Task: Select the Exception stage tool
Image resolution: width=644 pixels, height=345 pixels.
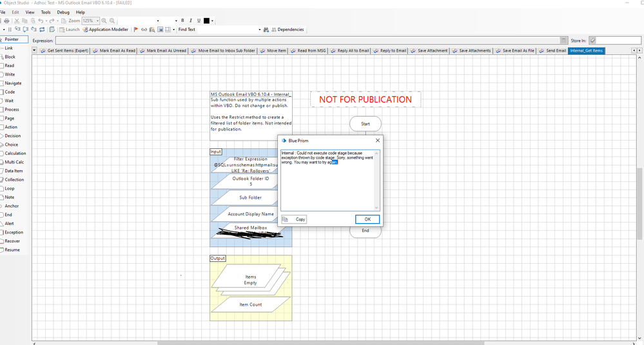Action: pyautogui.click(x=14, y=232)
